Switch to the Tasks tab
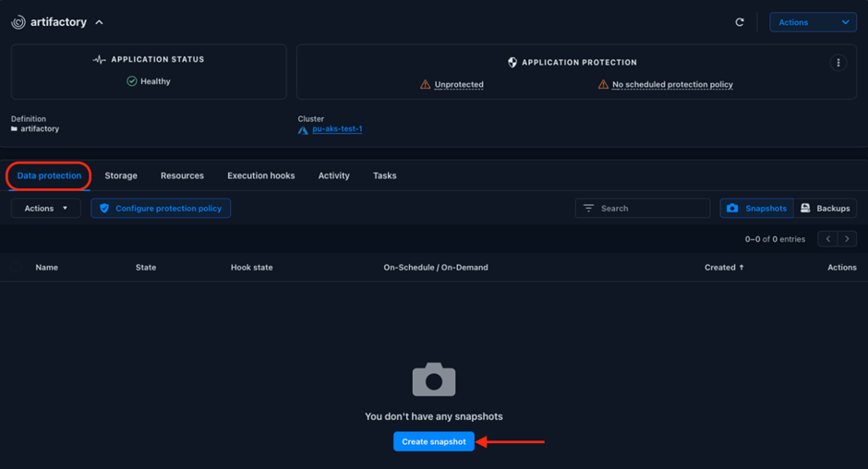Screen dimensions: 868x469 tap(385, 175)
